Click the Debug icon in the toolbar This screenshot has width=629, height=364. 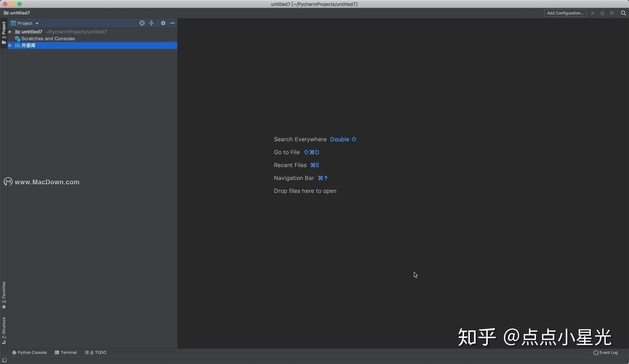(x=602, y=13)
